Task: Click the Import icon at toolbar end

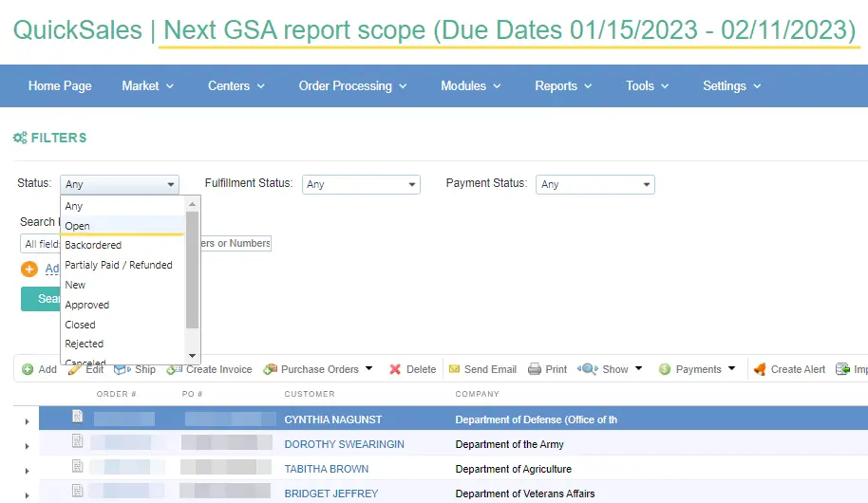Action: [842, 369]
